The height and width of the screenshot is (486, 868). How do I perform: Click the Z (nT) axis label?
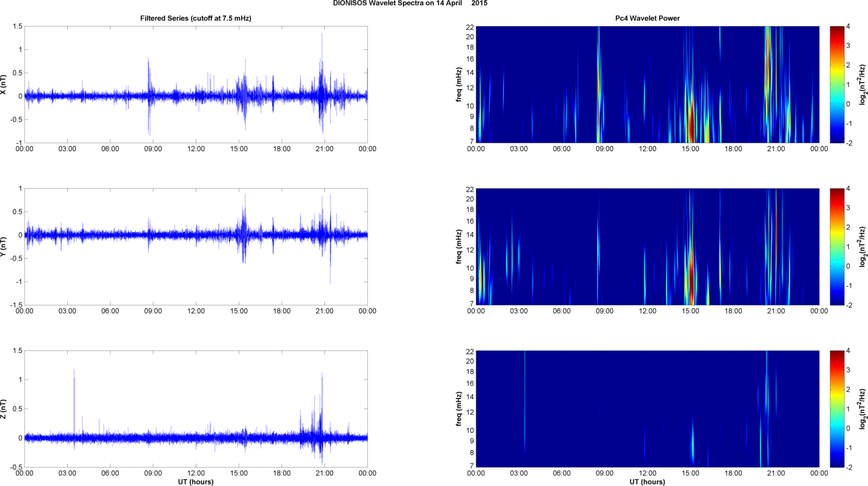pyautogui.click(x=3, y=409)
